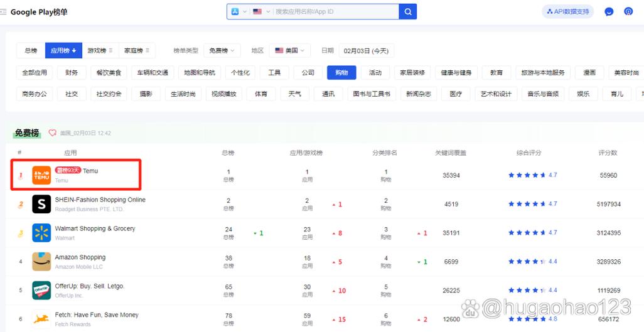Screen dimensions: 644x332
Task: Open the US flag country selector in search bar
Action: click(x=257, y=11)
